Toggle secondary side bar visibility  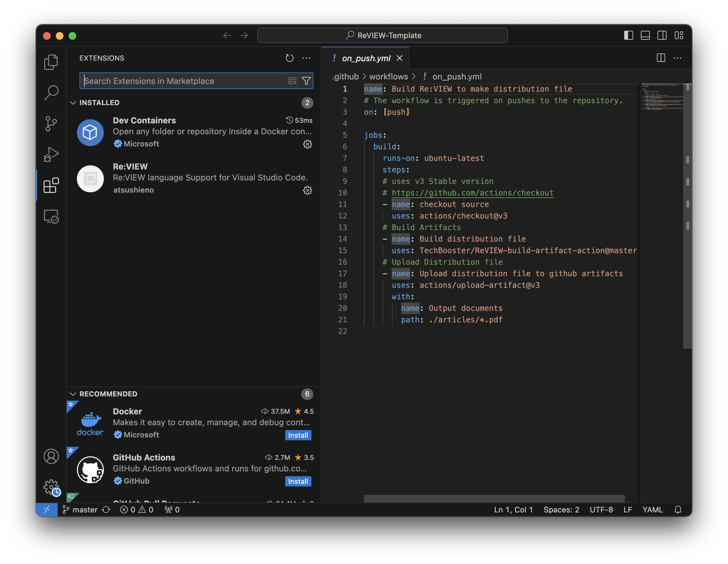(x=662, y=35)
